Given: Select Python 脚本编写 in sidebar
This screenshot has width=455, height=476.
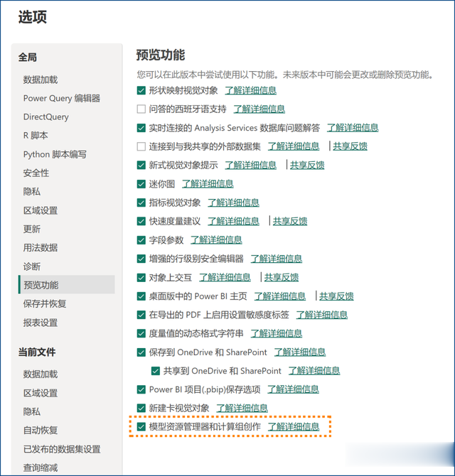Looking at the screenshot, I should click(55, 154).
